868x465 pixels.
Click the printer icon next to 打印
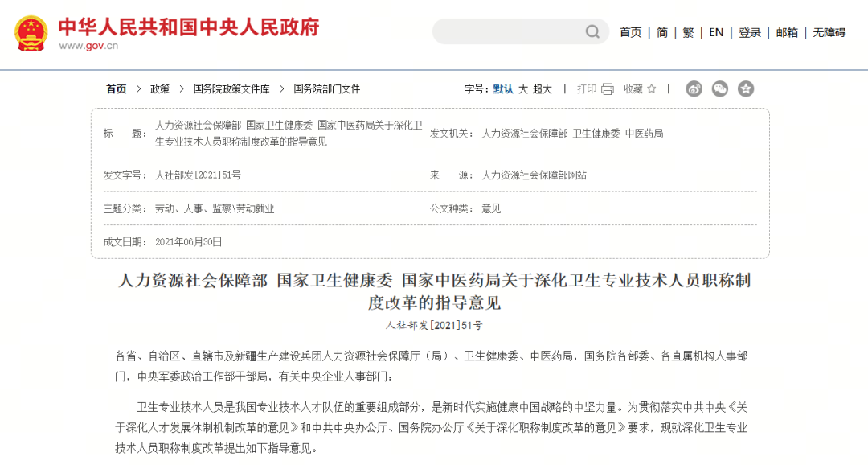[x=608, y=88]
